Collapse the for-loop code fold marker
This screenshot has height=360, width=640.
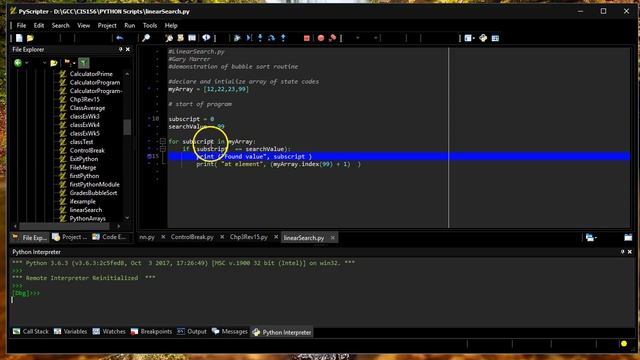[x=163, y=141]
